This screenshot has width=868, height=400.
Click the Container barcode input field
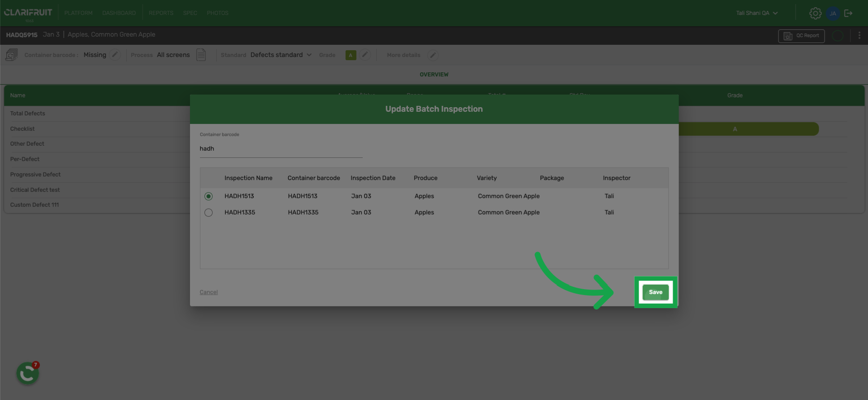(281, 149)
